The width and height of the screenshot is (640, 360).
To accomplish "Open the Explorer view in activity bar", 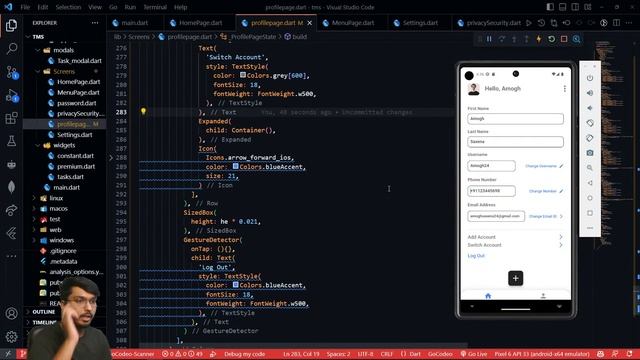I will click(x=11, y=26).
